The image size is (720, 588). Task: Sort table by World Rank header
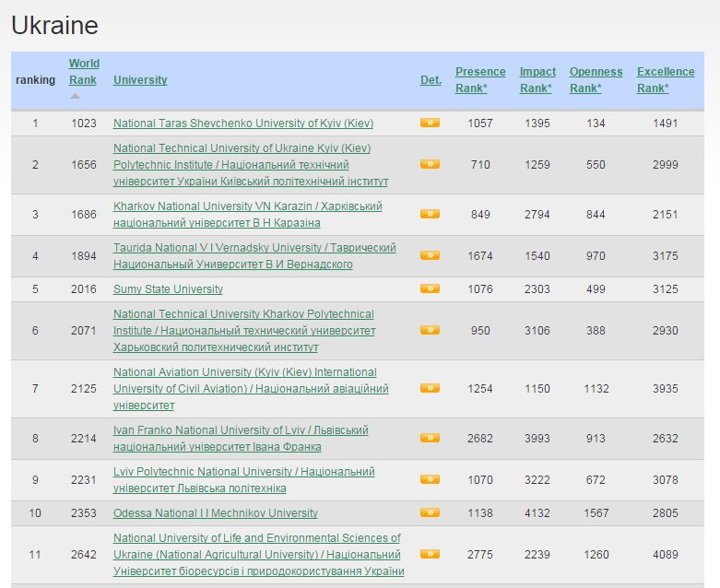tap(84, 71)
